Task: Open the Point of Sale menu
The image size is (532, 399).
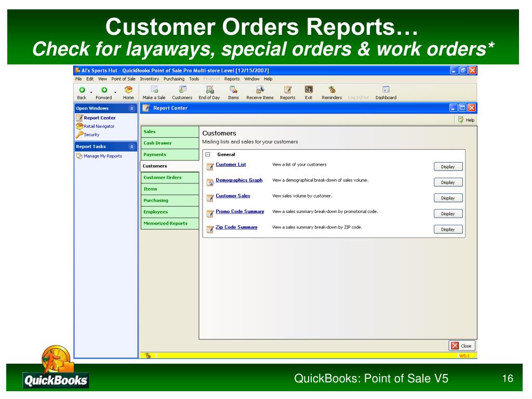Action: pos(124,79)
